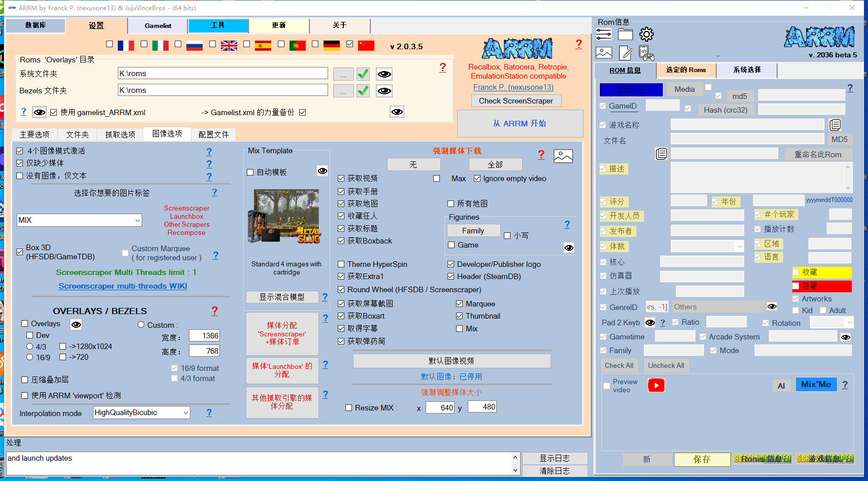The image size is (868, 481).
Task: Open the 抓取选项 sub-tab
Action: 120,134
